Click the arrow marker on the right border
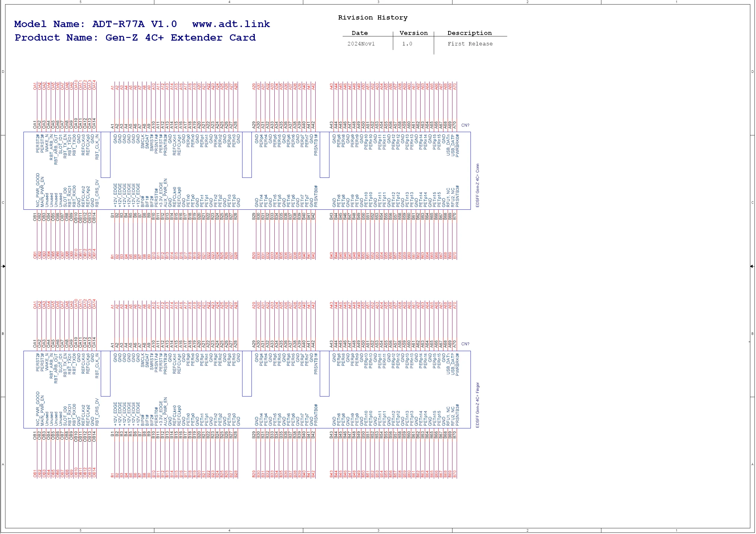 click(x=752, y=266)
